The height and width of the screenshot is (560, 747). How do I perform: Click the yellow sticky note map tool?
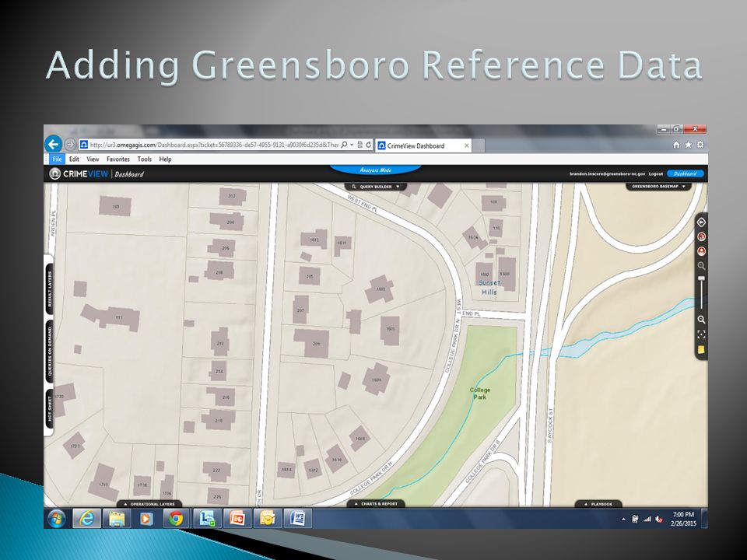click(701, 350)
